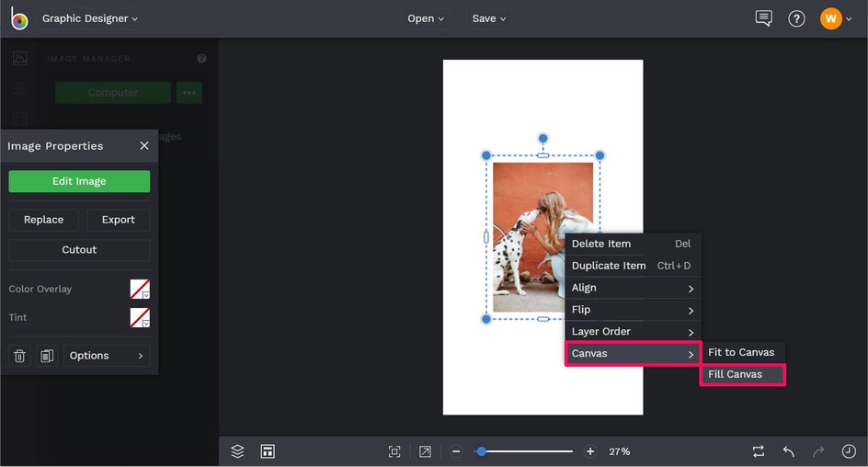Click the orange W account avatar
Screen dimensions: 868x467
coord(830,18)
